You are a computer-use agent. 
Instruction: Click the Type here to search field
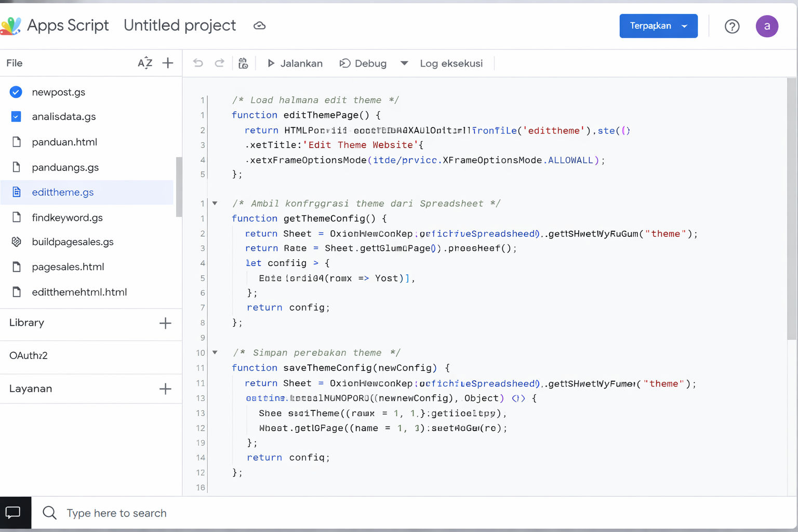click(116, 513)
